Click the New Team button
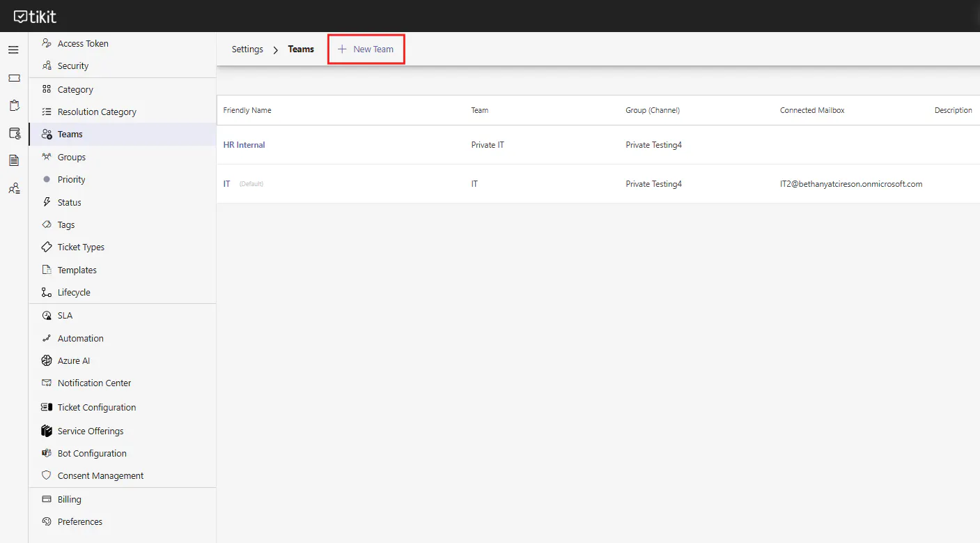 366,49
